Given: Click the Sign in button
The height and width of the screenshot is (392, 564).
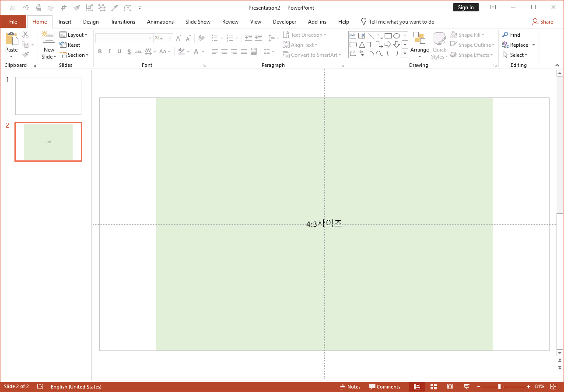Looking at the screenshot, I should click(466, 7).
